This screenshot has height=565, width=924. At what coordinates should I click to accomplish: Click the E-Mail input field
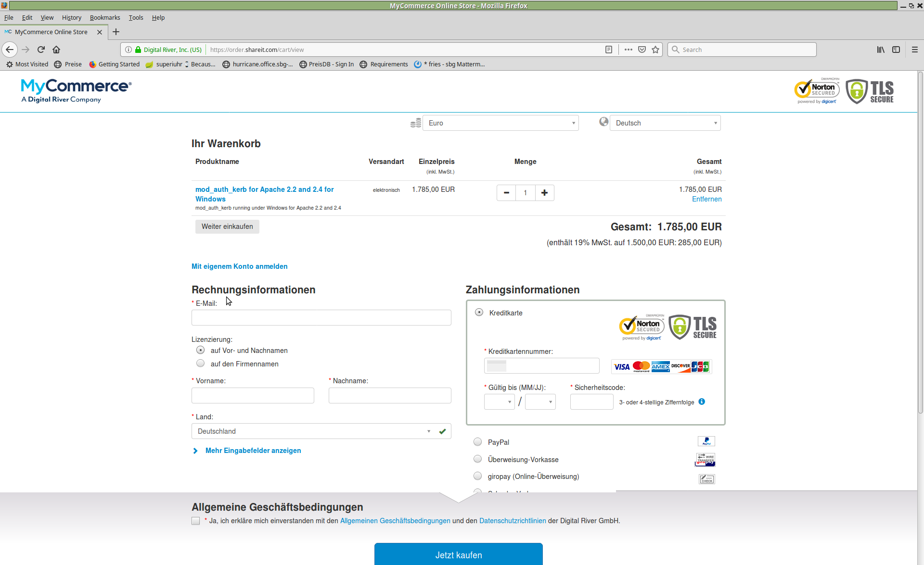coord(321,317)
